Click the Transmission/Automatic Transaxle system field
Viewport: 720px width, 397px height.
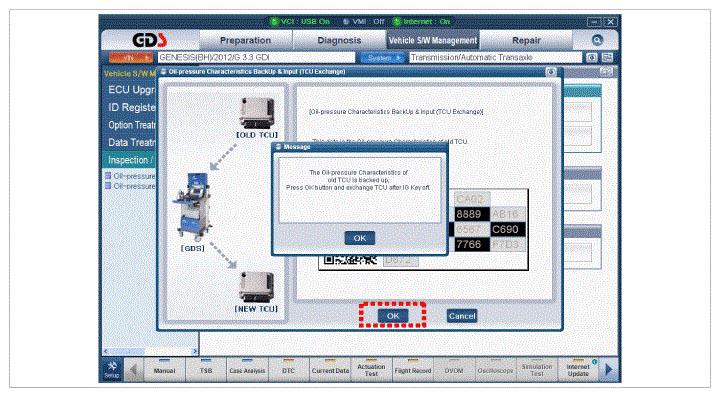tap(495, 57)
